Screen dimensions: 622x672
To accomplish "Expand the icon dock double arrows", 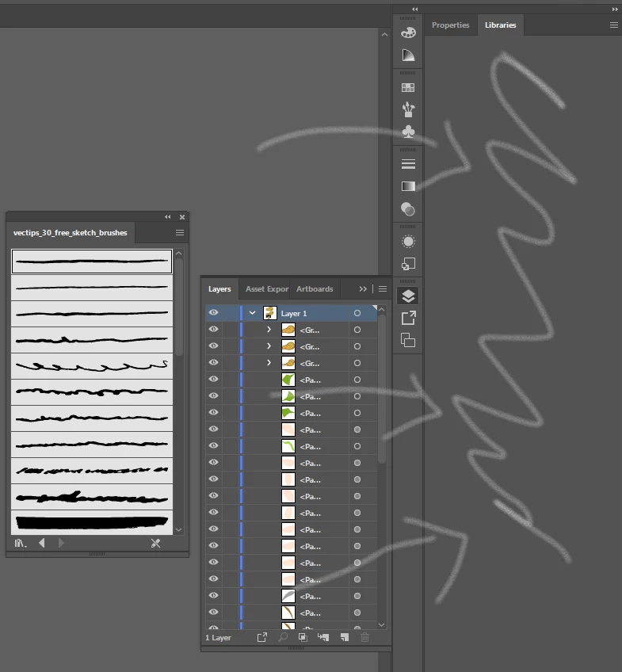I will click(x=414, y=9).
